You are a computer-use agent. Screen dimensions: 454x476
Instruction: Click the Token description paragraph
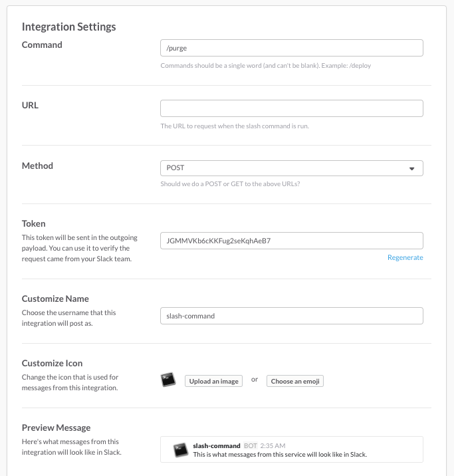coord(80,248)
